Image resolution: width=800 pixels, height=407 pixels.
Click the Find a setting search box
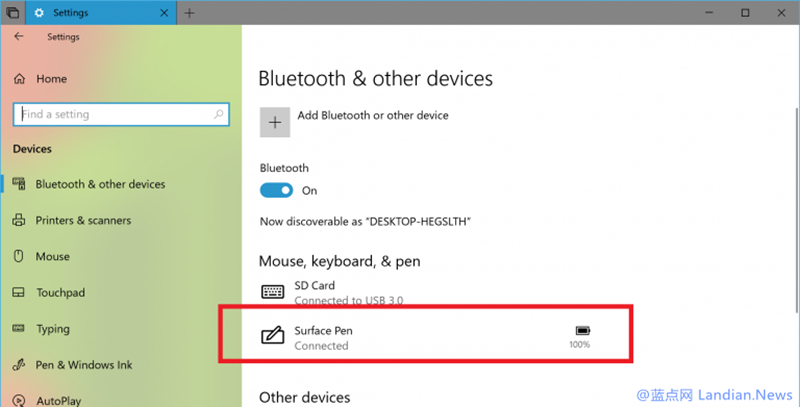click(x=121, y=114)
